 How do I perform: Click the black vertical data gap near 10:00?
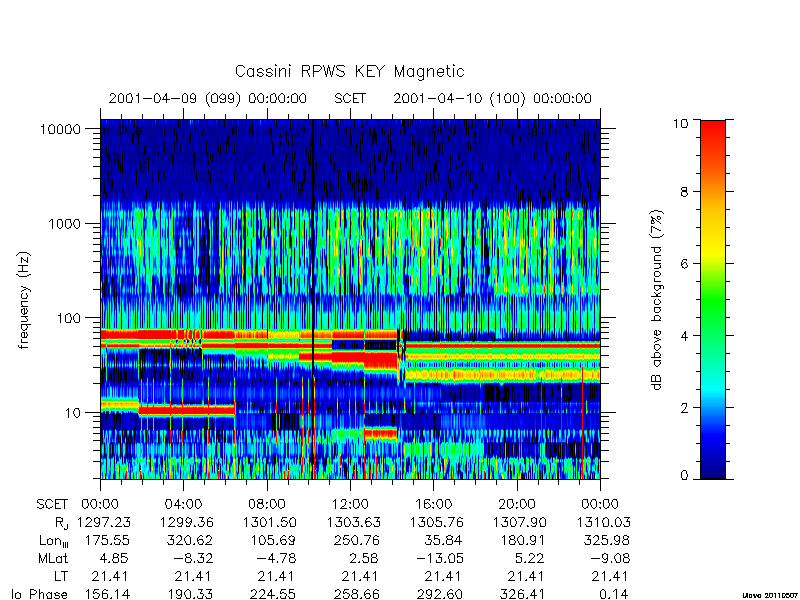(312, 299)
